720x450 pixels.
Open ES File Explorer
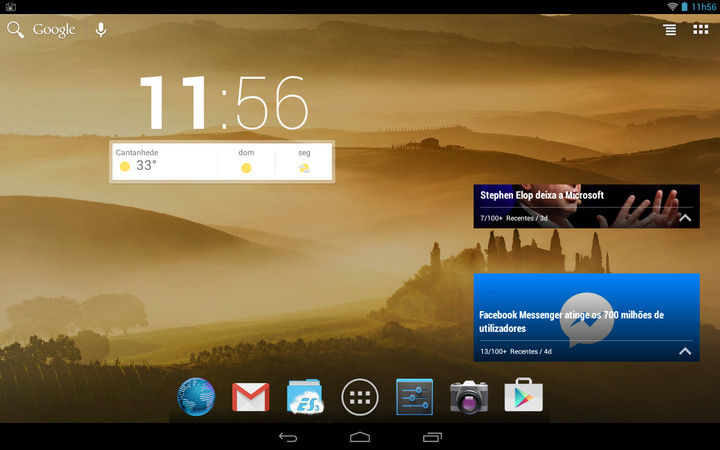pyautogui.click(x=305, y=397)
